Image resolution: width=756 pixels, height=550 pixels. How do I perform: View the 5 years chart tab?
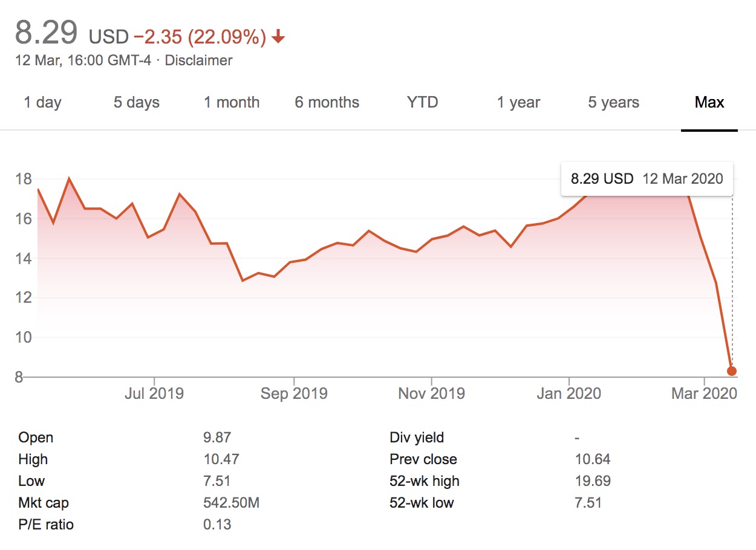tap(613, 103)
